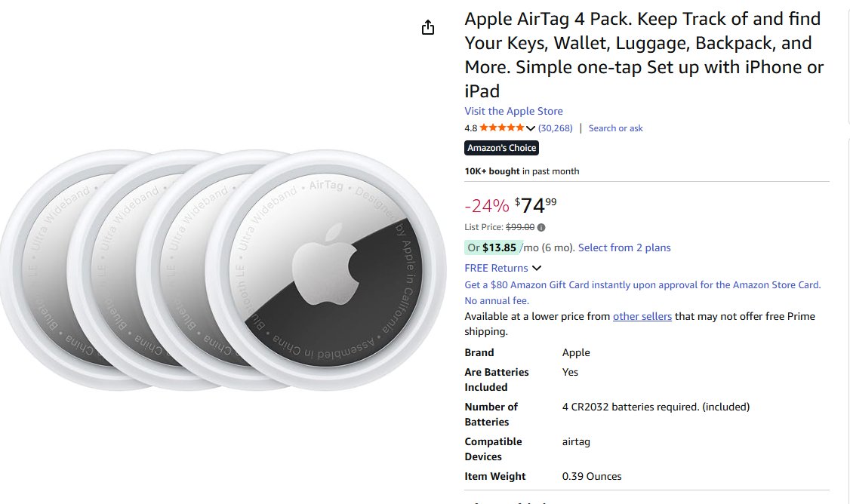Screen dimensions: 850x504
Task: View other sellers offering lower price
Action: [642, 316]
